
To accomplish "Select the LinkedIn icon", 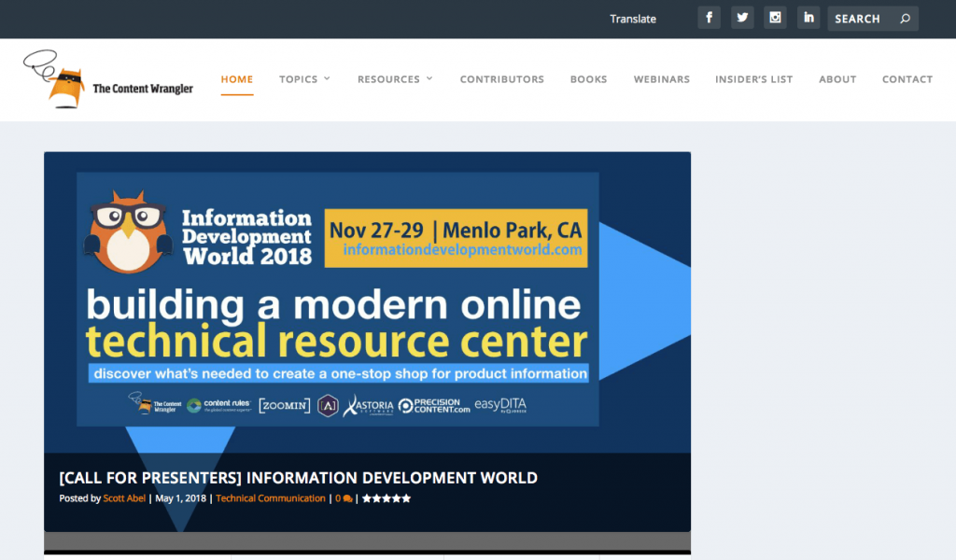I will [808, 17].
